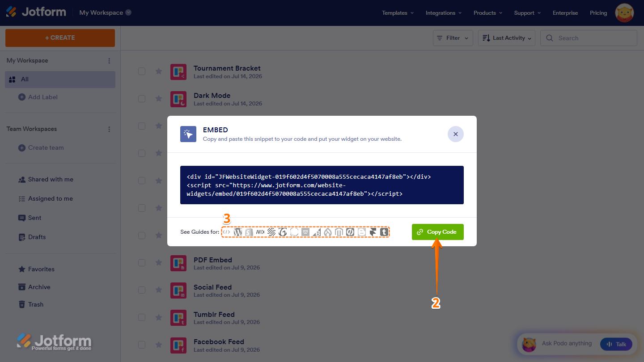Expand the Templates menu
This screenshot has width=644, height=362.
[398, 13]
